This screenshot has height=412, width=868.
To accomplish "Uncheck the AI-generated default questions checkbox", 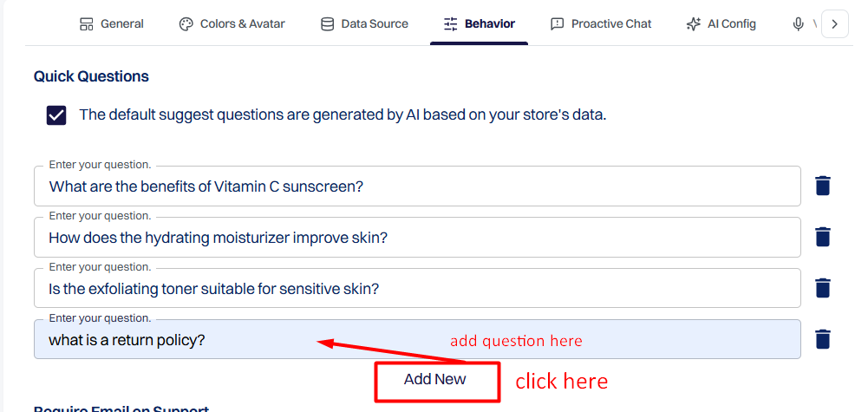I will (x=56, y=115).
